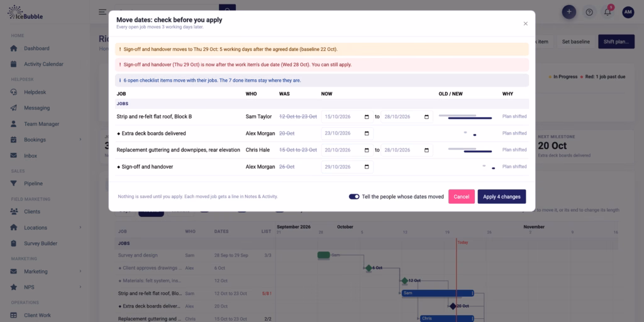Click Chris Hale in the WHO column
Screen dimensions: 644x322
(257, 150)
